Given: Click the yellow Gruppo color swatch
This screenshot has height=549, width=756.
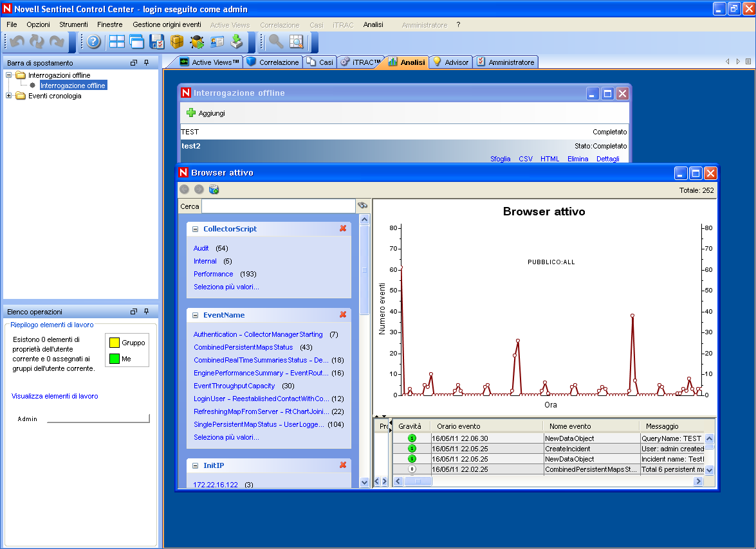Looking at the screenshot, I should 115,343.
